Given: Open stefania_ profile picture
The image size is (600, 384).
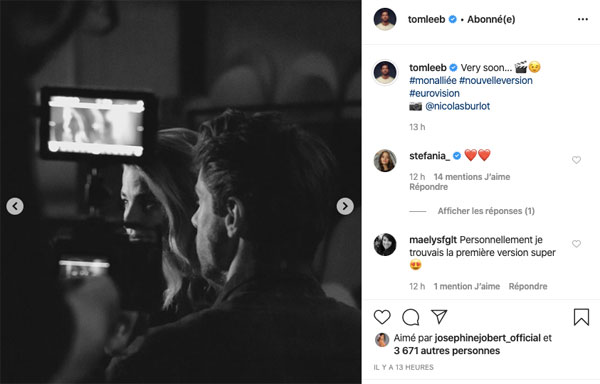Looking at the screenshot, I should [385, 160].
